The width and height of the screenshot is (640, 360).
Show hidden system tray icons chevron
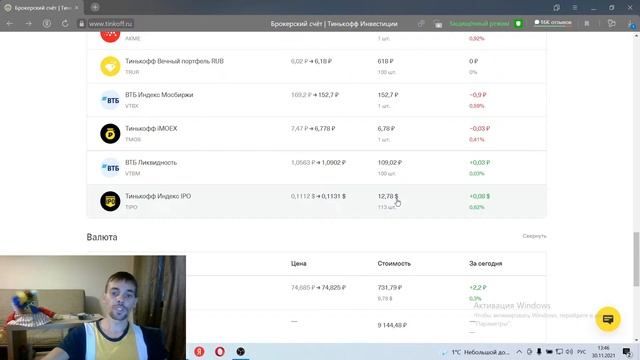(x=519, y=352)
